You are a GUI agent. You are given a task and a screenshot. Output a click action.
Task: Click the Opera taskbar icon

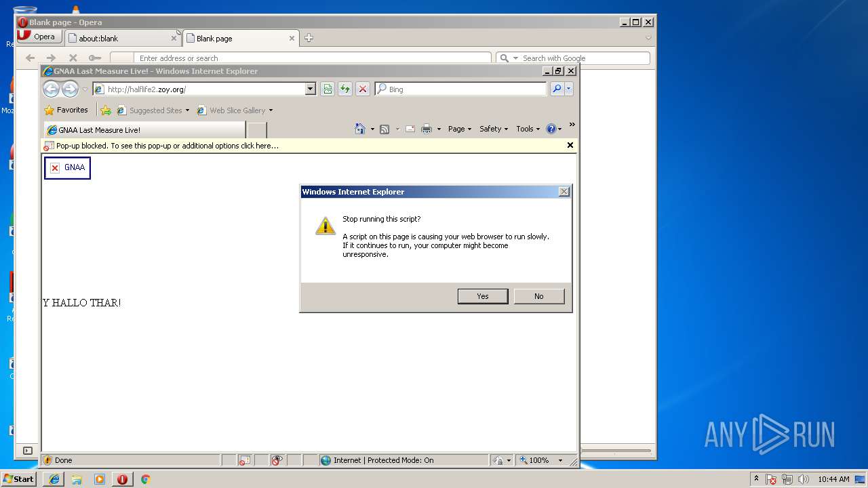pyautogui.click(x=122, y=479)
